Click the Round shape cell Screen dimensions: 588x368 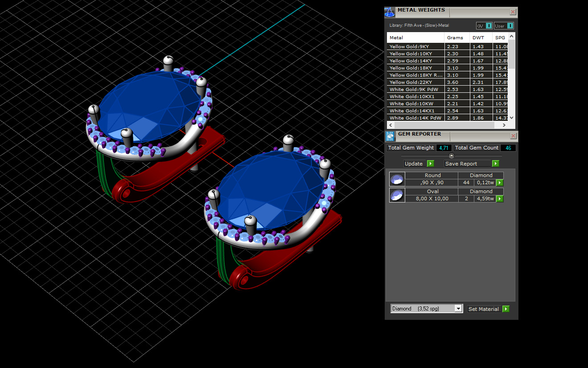pos(432,175)
